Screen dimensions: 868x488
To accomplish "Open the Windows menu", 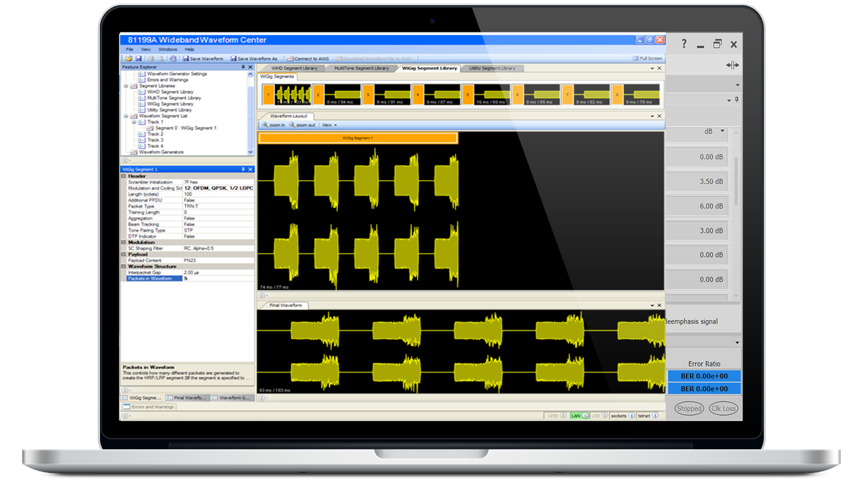I will [x=168, y=49].
